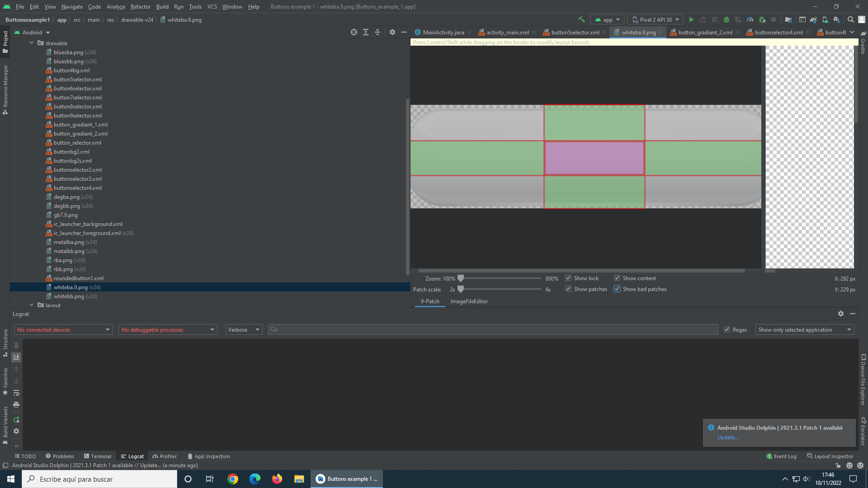Click the Zoom slider handle
This screenshot has height=488, width=868.
point(460,278)
